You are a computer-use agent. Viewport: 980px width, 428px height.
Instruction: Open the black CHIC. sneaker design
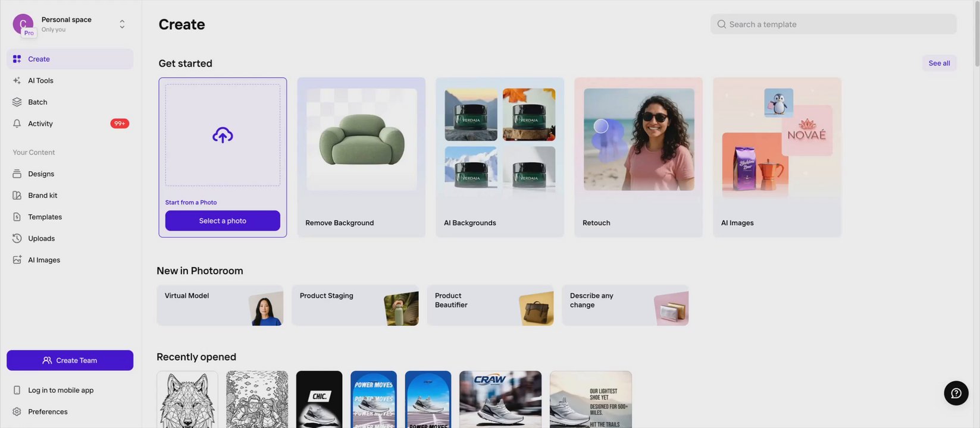[x=319, y=399]
